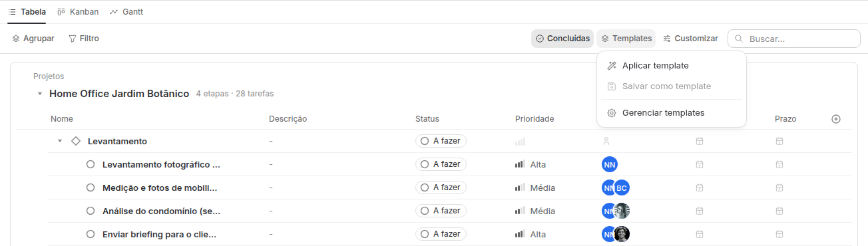Set Prazo deadline for Análise do condomínio task
This screenshot has width=868, height=246.
[779, 211]
